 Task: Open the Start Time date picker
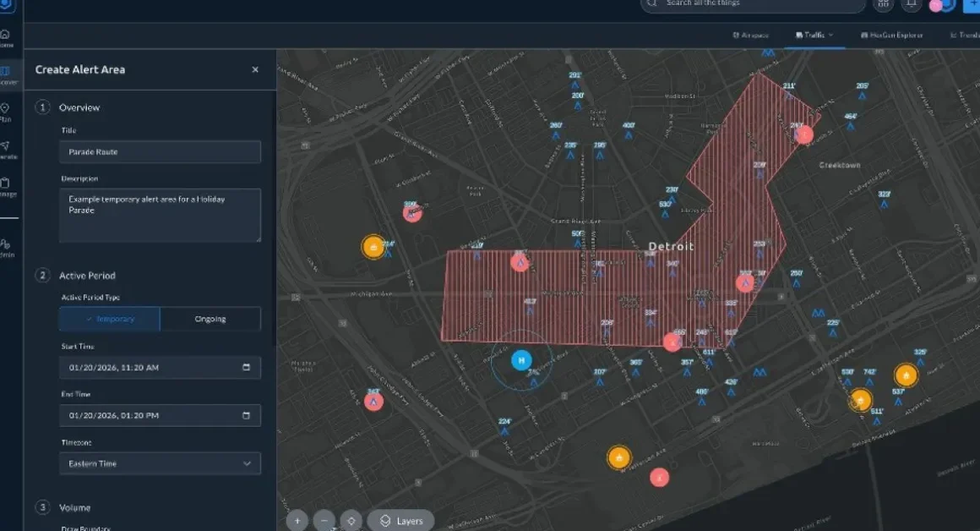click(246, 367)
